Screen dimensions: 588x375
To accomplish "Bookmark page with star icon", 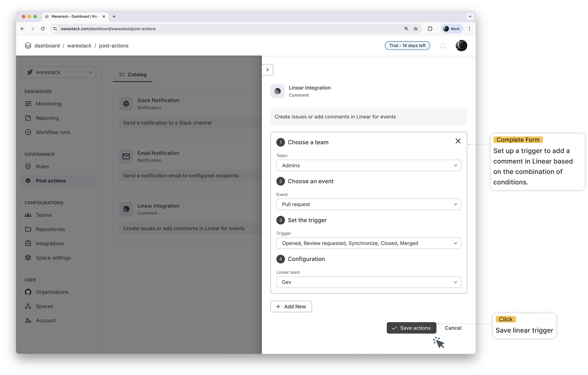I will pyautogui.click(x=415, y=29).
